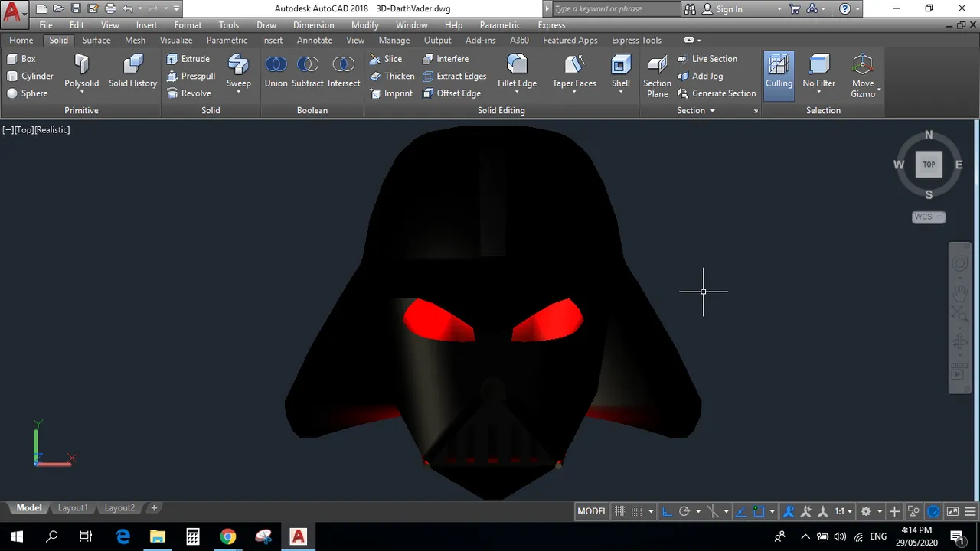Click the Imprint tool
Viewport: 980px width, 551px height.
(391, 93)
